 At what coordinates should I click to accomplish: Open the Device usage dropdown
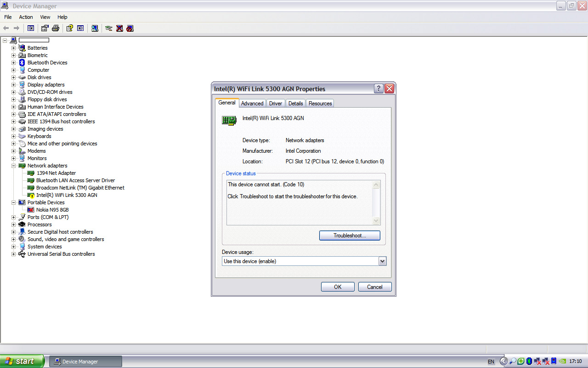(382, 261)
